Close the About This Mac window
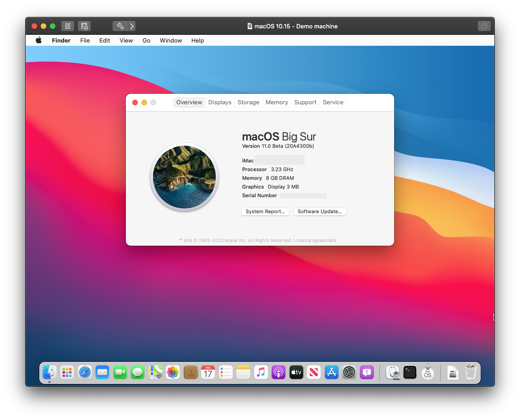 [135, 102]
